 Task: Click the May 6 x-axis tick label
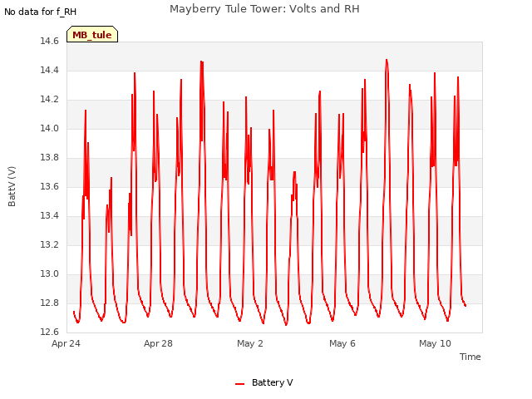[342, 343]
